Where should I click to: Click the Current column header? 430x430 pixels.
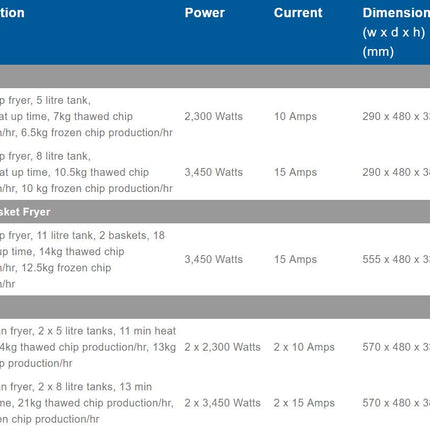298,13
